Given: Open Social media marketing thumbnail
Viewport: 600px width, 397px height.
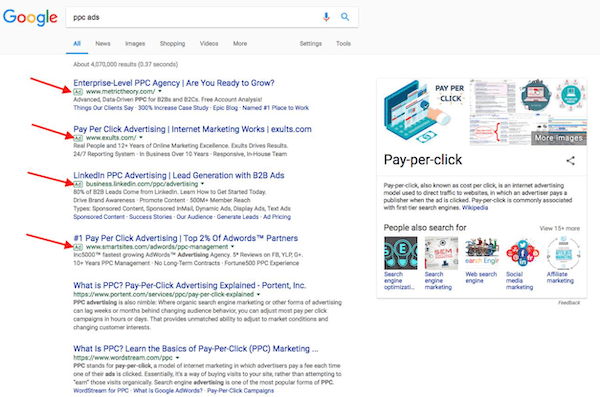Looking at the screenshot, I should [x=523, y=253].
